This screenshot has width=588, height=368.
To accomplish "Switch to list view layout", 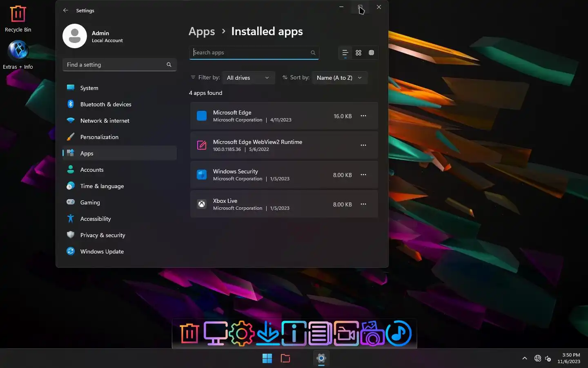I will pyautogui.click(x=345, y=53).
